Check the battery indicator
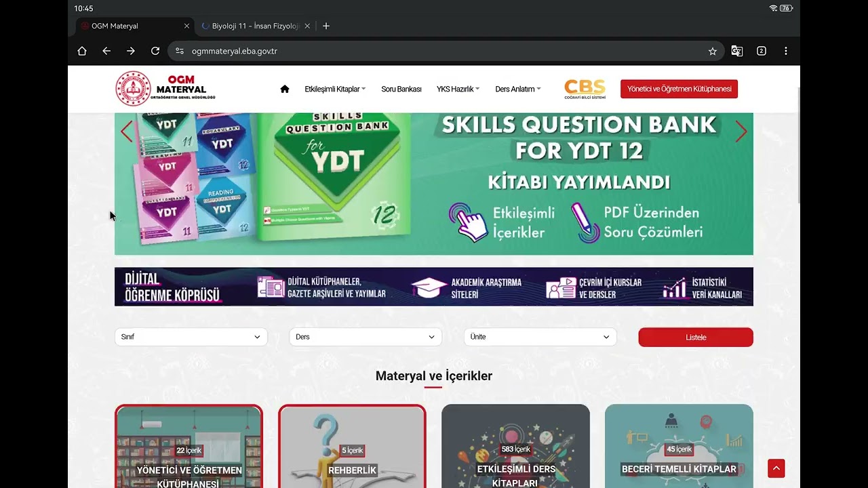The width and height of the screenshot is (868, 488). click(786, 8)
